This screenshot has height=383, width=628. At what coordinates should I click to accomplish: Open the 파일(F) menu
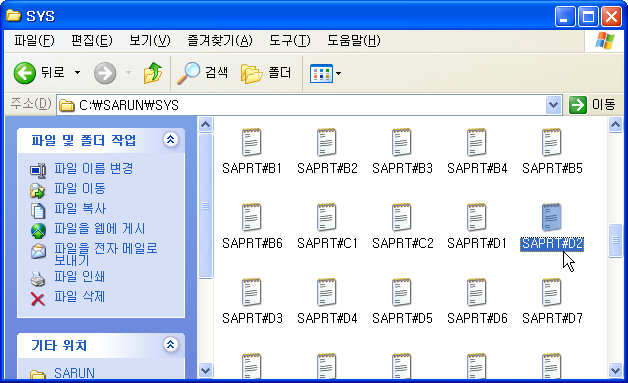click(34, 40)
